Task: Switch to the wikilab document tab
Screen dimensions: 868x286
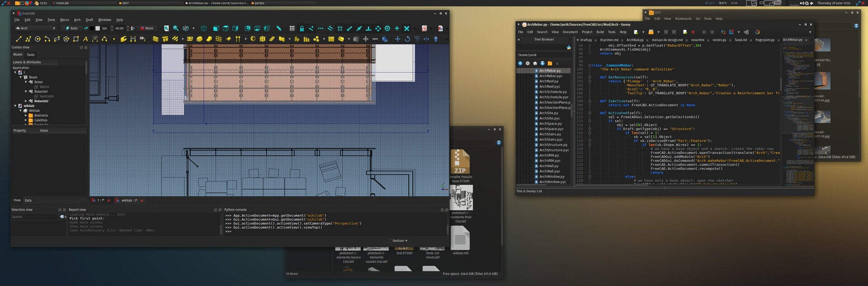Action: [129, 200]
